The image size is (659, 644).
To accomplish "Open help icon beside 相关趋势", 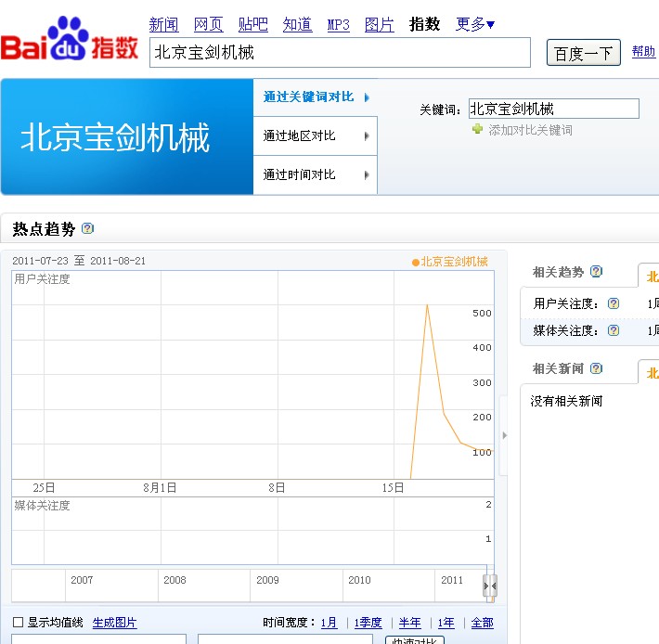I will [x=596, y=271].
